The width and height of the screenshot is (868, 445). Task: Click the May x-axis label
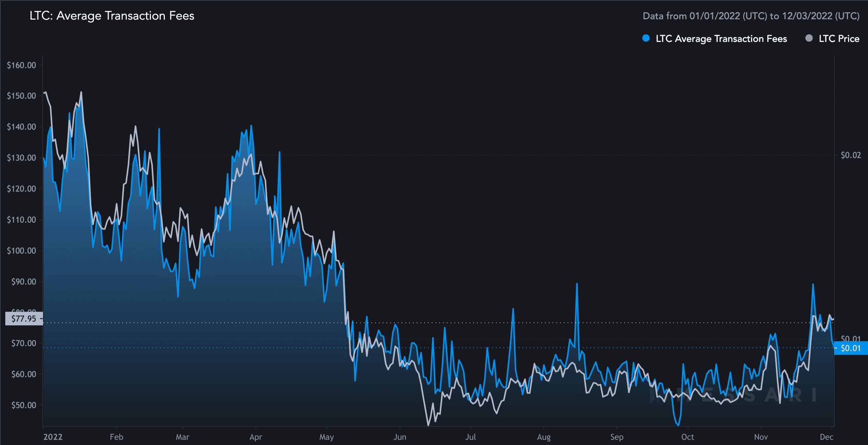327,437
